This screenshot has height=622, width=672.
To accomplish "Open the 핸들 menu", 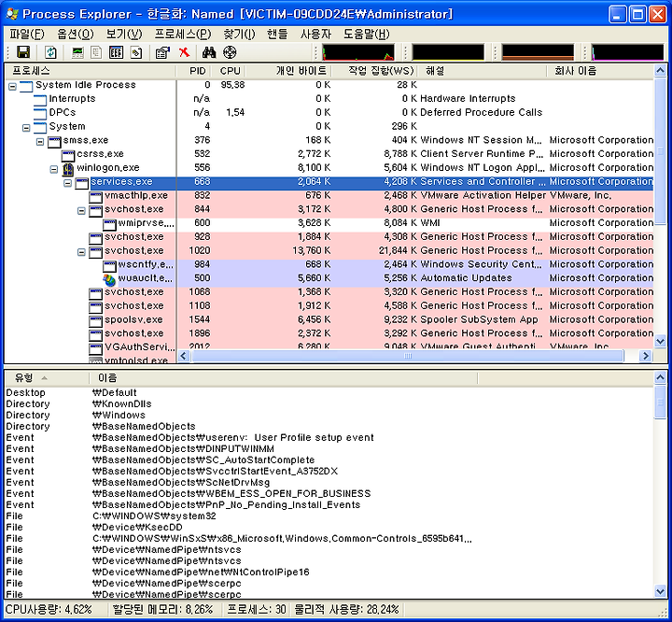I will (277, 34).
